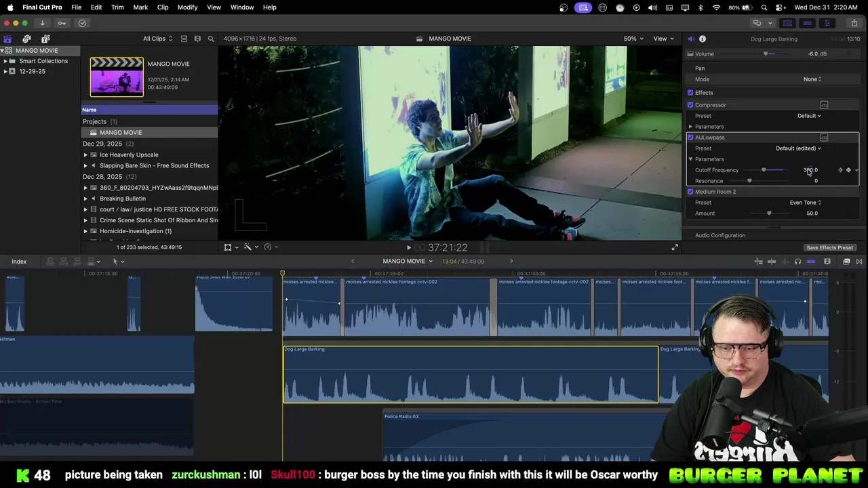Open the timeline Index button

click(x=19, y=262)
